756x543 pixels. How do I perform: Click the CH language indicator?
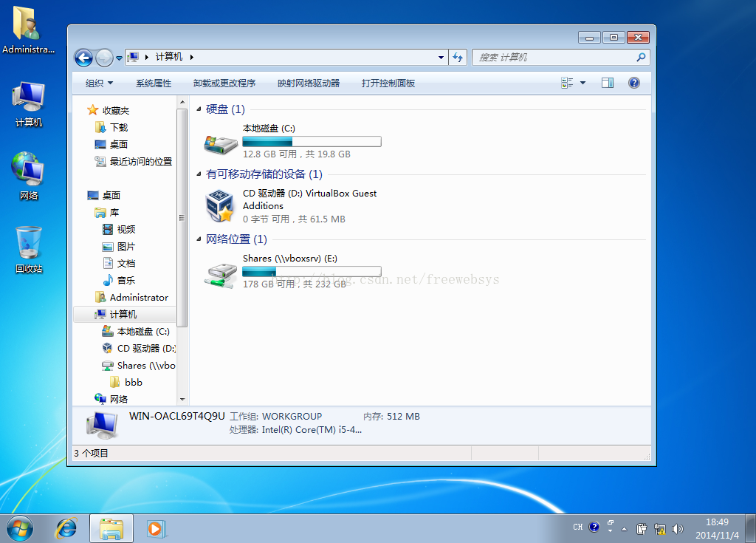pyautogui.click(x=577, y=527)
